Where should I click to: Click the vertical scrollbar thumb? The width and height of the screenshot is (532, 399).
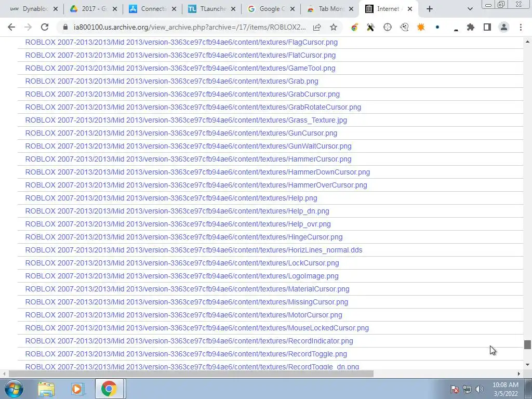(527, 345)
